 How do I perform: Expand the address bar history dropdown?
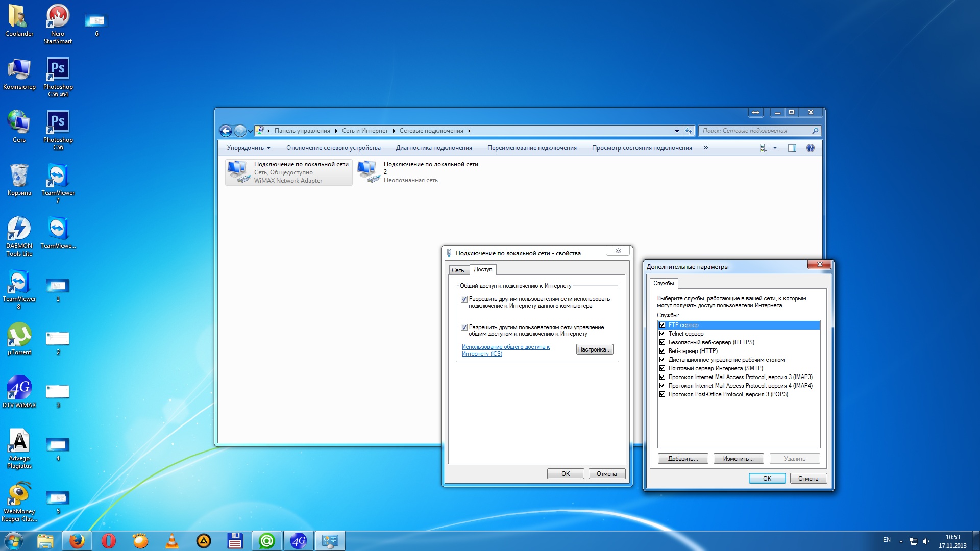677,131
